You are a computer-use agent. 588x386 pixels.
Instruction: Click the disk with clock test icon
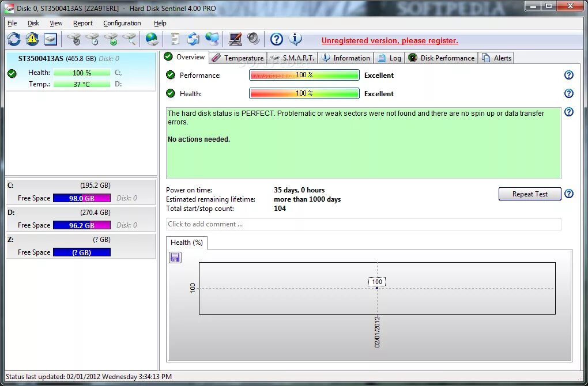coord(92,39)
